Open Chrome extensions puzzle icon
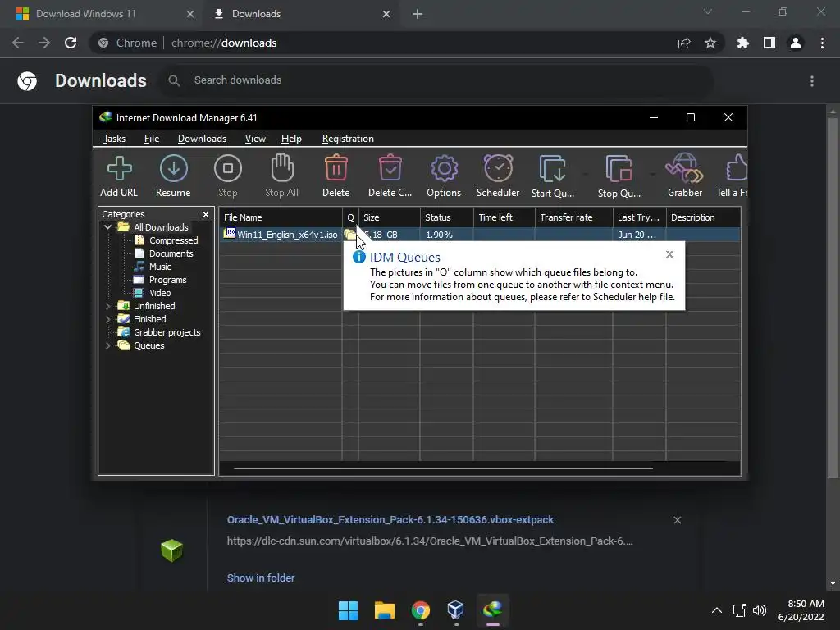 coord(742,43)
